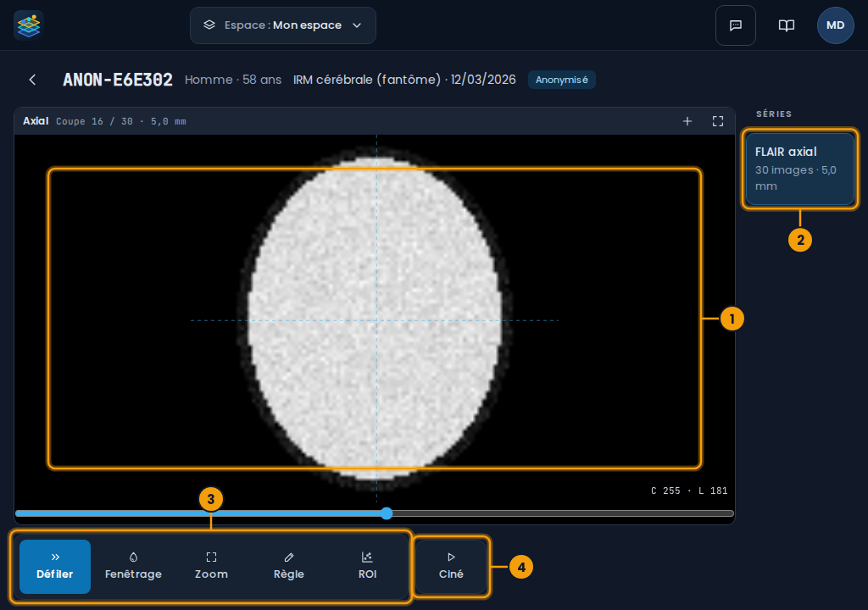Screen dimensions: 868x610
Task: Click the stacked-layers app logo
Action: (29, 25)
